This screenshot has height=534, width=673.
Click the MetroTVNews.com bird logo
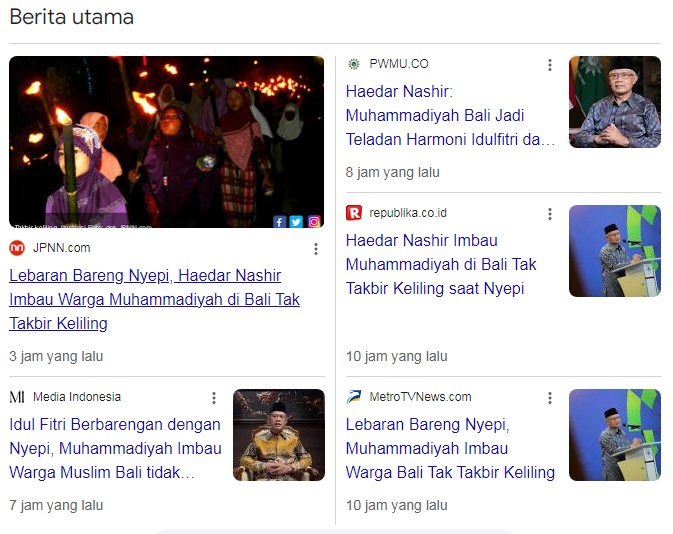[x=354, y=397]
